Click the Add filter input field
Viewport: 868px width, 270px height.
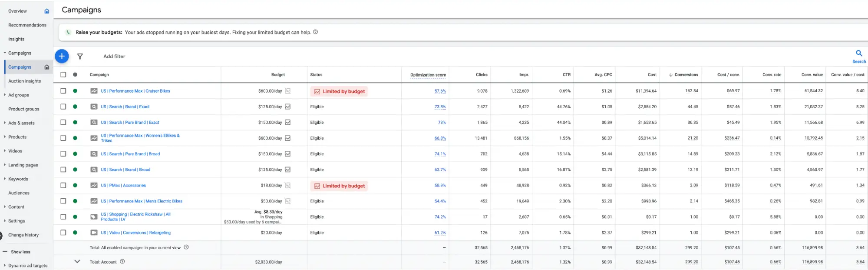coord(114,57)
